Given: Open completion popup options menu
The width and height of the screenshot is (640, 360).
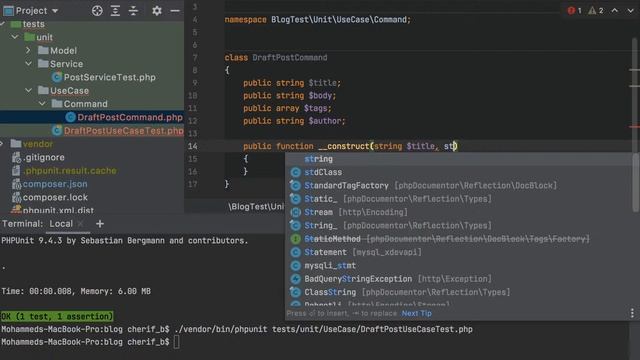Looking at the screenshot, I should pos(632,313).
